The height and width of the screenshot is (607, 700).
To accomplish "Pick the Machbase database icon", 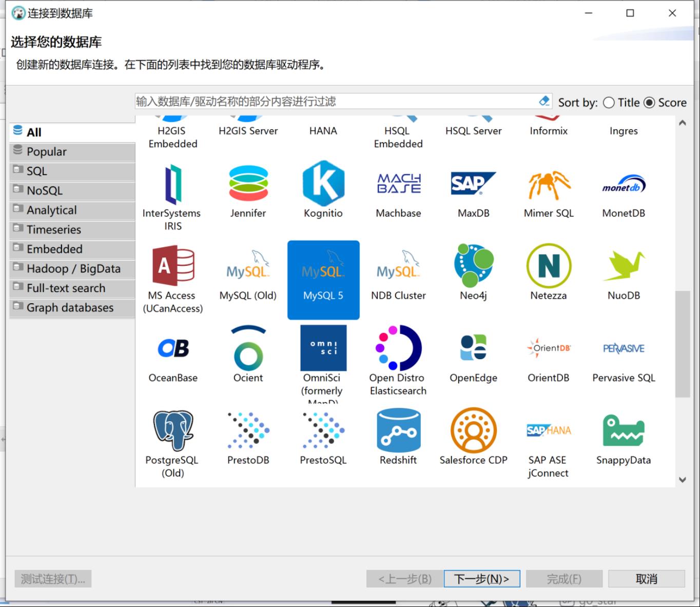I will coord(399,184).
